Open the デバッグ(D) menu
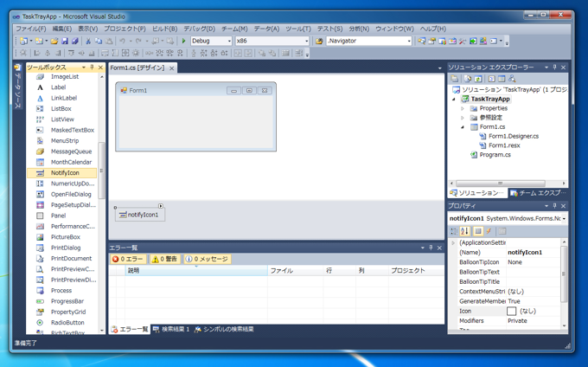 [x=199, y=29]
